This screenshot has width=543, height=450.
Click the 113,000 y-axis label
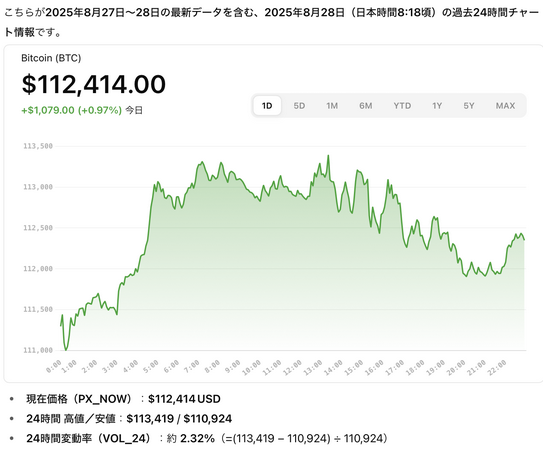click(38, 187)
